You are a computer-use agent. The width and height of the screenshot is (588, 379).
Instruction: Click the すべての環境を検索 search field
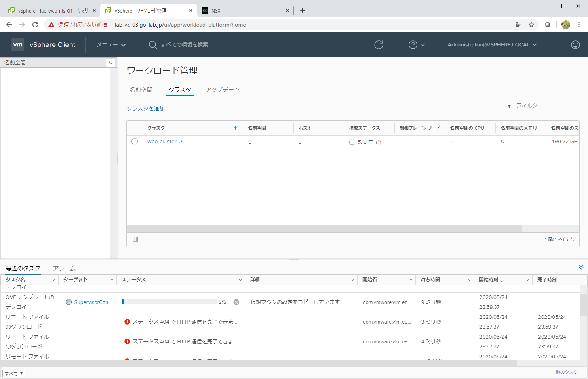point(185,45)
